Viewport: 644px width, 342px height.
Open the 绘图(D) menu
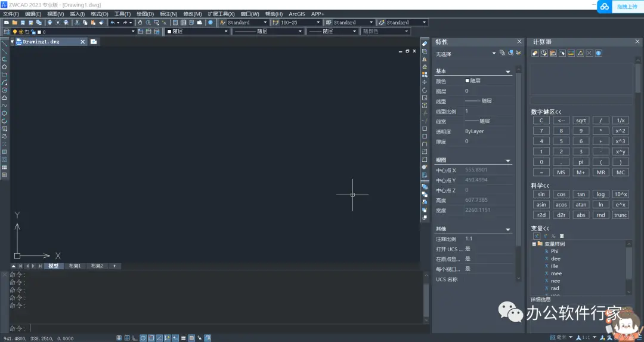(x=145, y=14)
